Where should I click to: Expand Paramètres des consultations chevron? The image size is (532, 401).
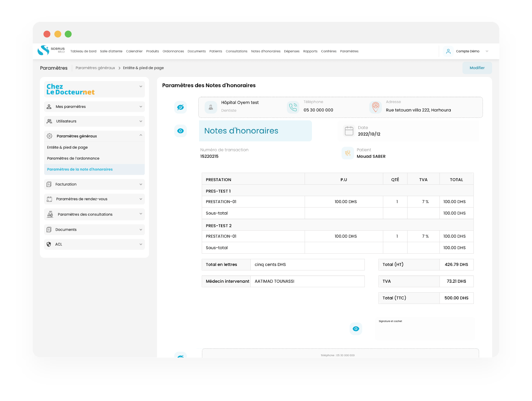141,214
